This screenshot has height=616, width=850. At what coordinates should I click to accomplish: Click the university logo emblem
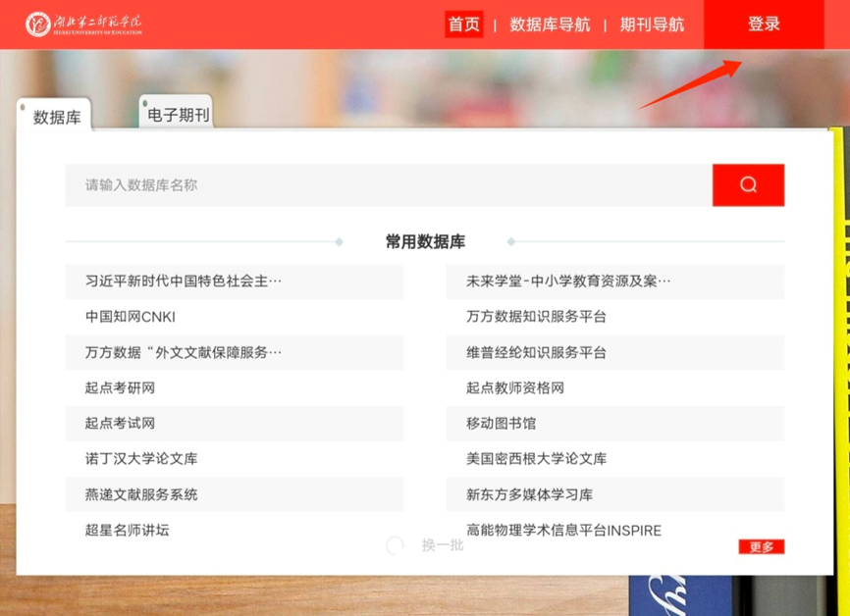coord(37,25)
